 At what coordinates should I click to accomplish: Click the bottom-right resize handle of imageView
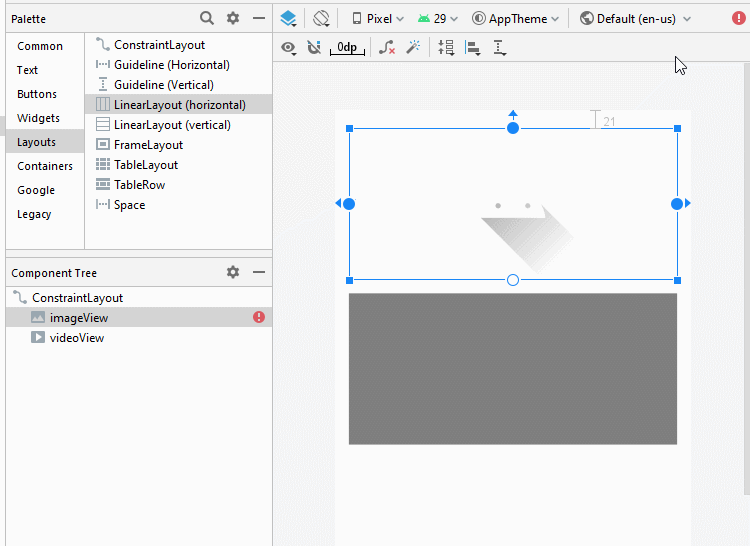[677, 280]
